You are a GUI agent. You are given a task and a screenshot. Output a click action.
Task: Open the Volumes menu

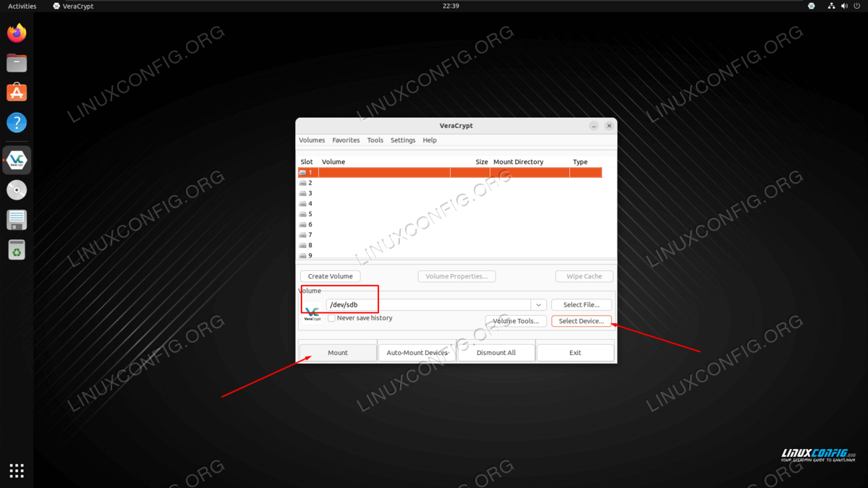coord(312,140)
